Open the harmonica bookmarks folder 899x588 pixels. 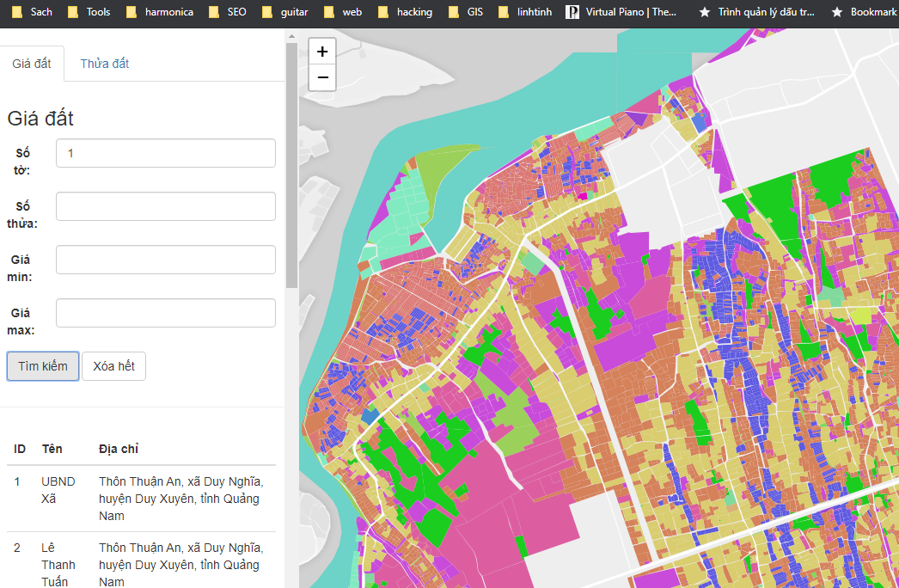coord(160,12)
